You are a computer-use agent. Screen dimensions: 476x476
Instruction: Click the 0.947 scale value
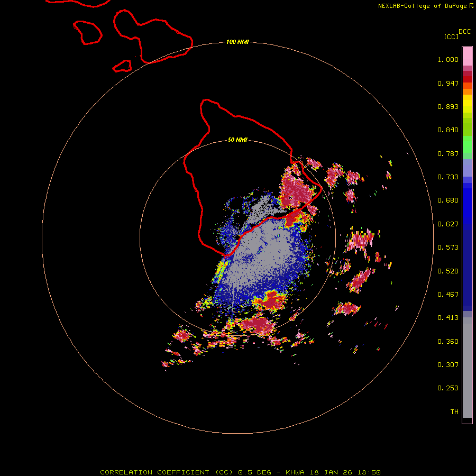[x=448, y=83]
